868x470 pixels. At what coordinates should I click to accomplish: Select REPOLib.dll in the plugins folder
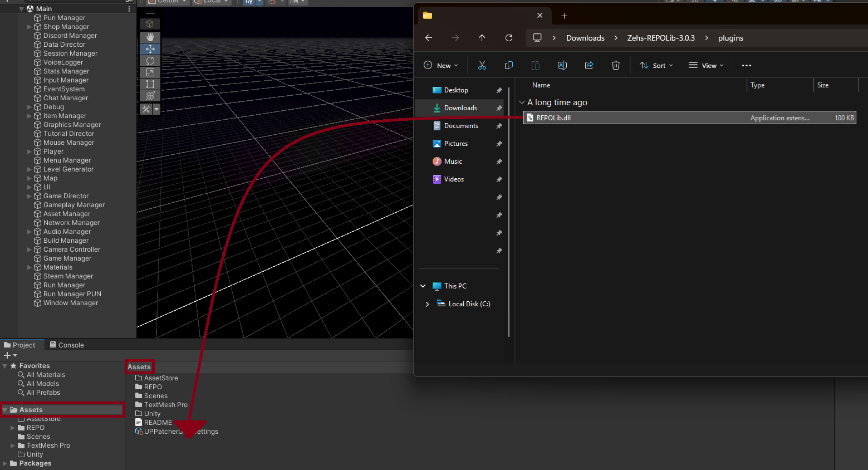click(x=553, y=117)
